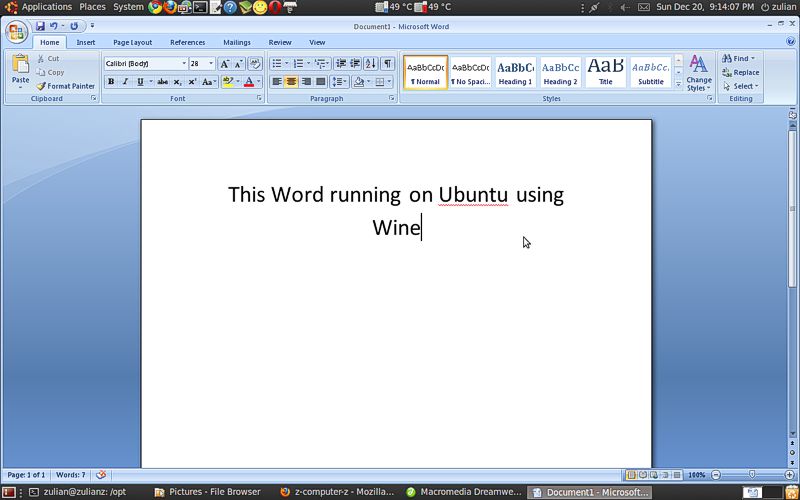Image resolution: width=800 pixels, height=500 pixels.
Task: Open Select options in Editing group
Action: [x=741, y=86]
